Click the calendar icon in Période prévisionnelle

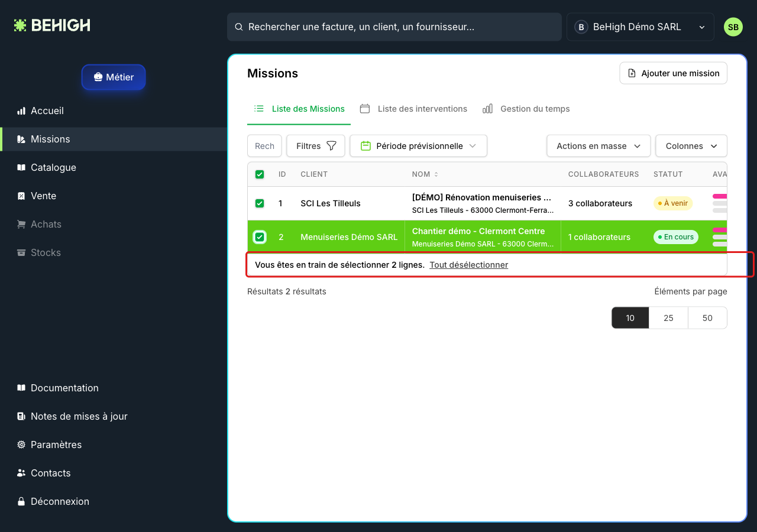coord(365,146)
